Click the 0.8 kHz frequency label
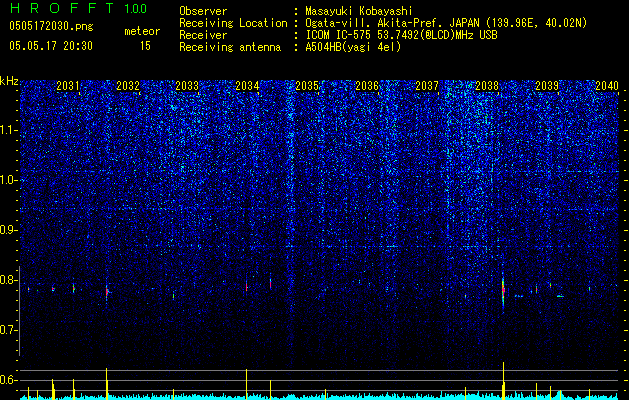The height and width of the screenshot is (400, 629). point(9,280)
